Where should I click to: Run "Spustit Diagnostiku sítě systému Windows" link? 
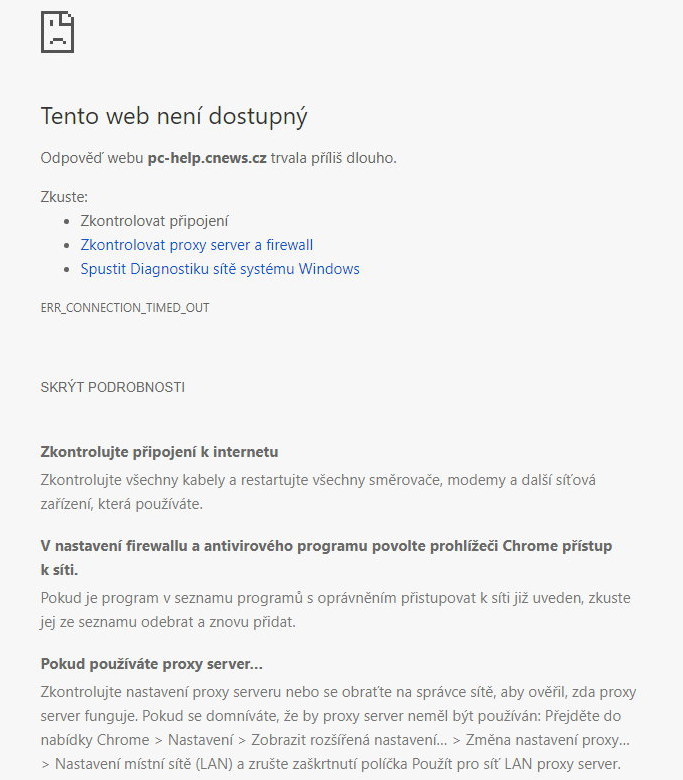point(219,269)
